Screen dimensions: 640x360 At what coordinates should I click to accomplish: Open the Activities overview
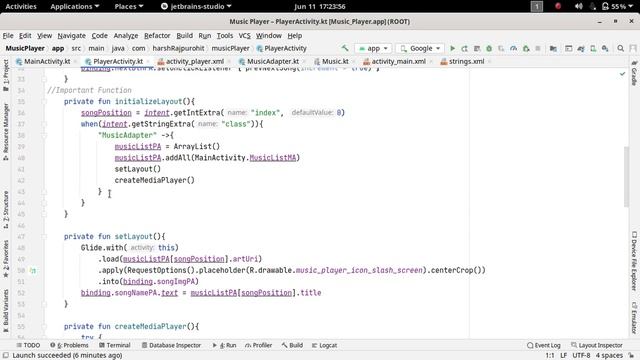(21, 6)
